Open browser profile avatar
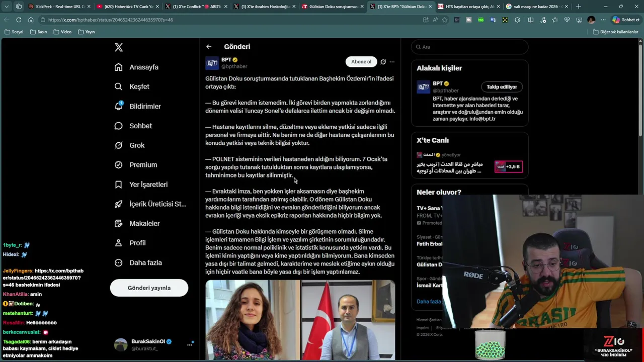The image size is (644, 362). click(591, 20)
